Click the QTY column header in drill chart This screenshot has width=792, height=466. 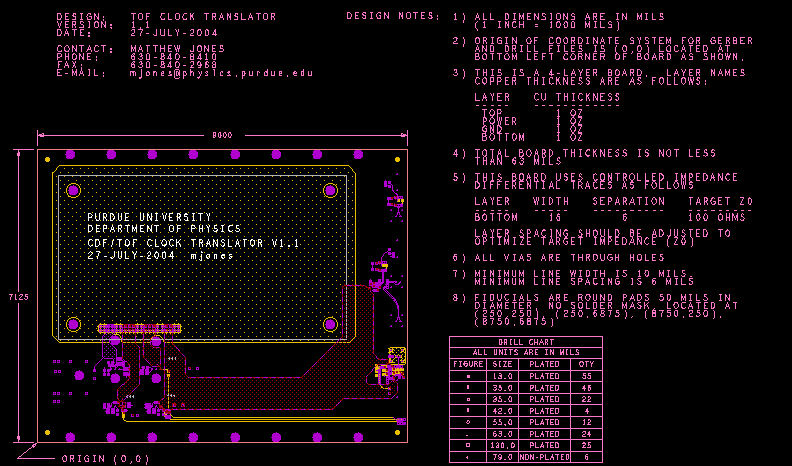click(x=585, y=364)
